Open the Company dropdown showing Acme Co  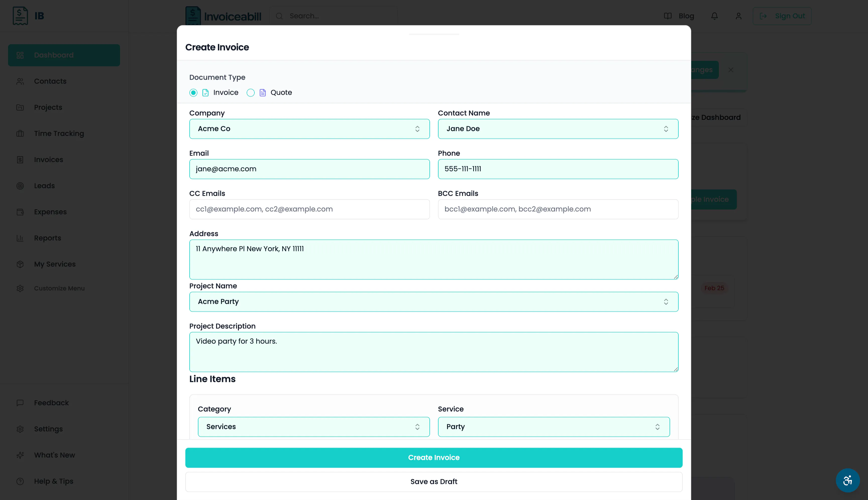coord(310,129)
